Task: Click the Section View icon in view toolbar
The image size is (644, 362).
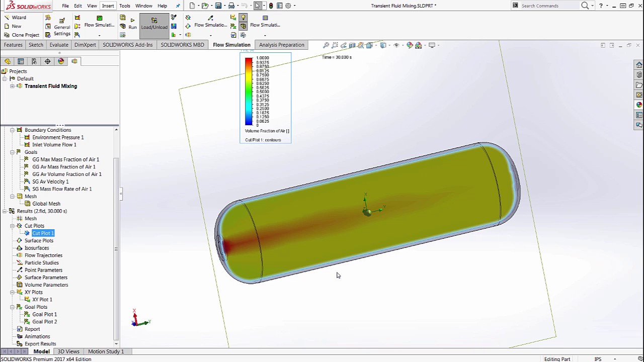Action: point(352,45)
